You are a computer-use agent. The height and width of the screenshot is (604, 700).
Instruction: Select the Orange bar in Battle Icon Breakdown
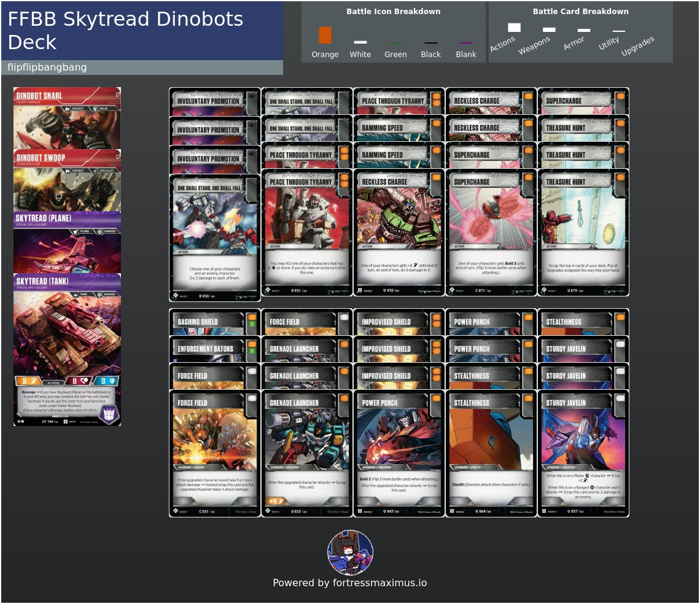pos(325,35)
